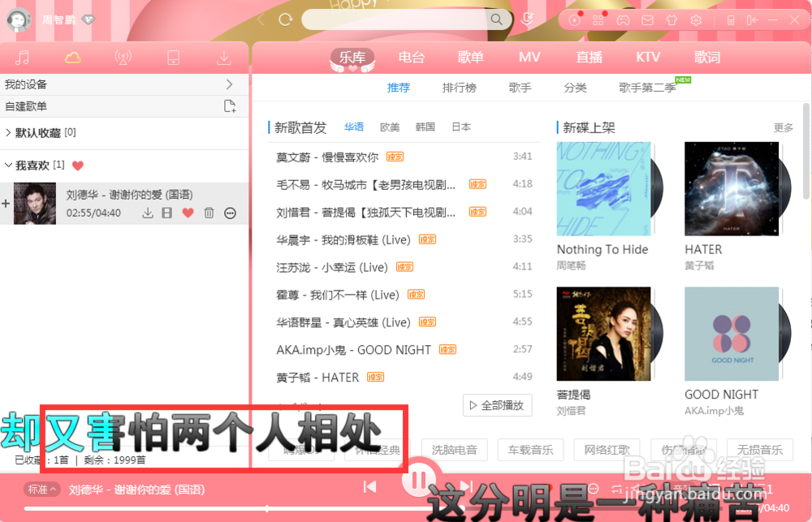This screenshot has width=812, height=522.
Task: Play 汪苏泷 - 小幸运 (Live) song row
Action: pos(404,267)
